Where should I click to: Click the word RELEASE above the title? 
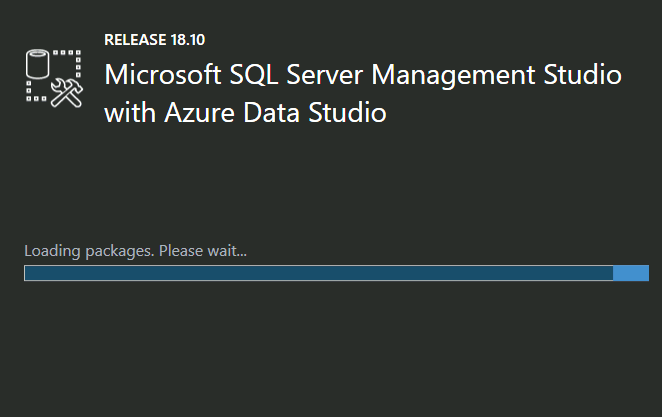pos(134,40)
